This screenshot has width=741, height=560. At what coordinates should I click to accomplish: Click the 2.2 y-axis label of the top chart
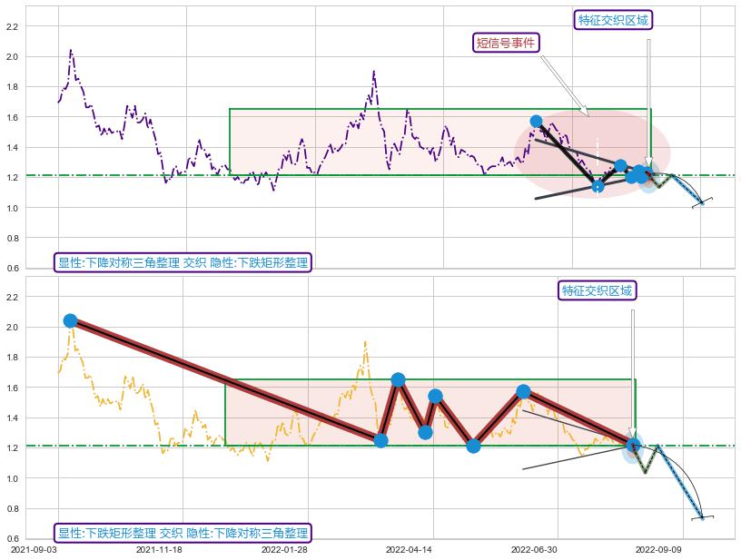12,26
